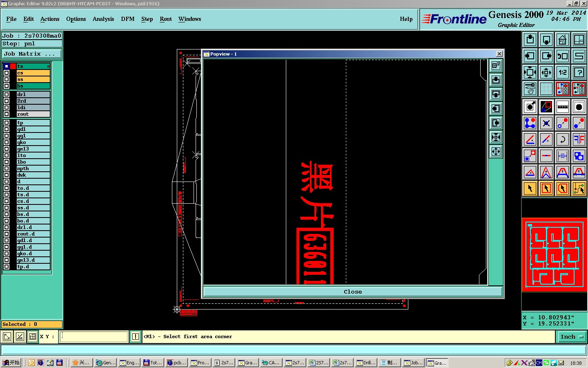This screenshot has width=588, height=368.
Task: Click into the XY coordinate input field
Action: (94, 337)
